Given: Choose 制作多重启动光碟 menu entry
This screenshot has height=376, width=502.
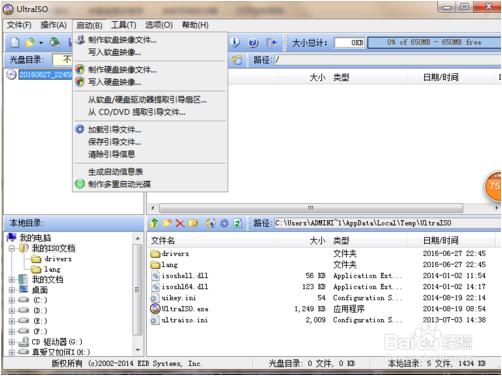Looking at the screenshot, I should pos(150,184).
